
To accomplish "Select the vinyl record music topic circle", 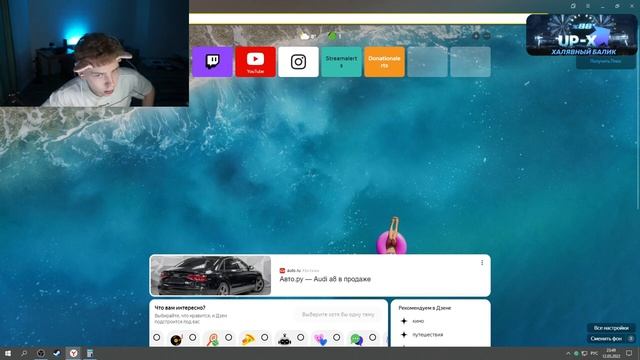I will (x=192, y=338).
